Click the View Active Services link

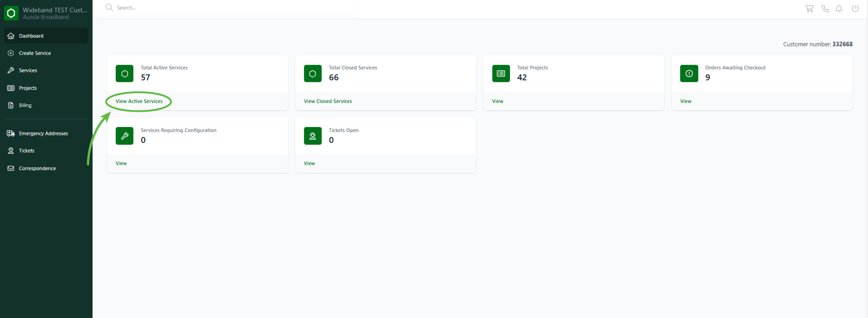coord(139,101)
